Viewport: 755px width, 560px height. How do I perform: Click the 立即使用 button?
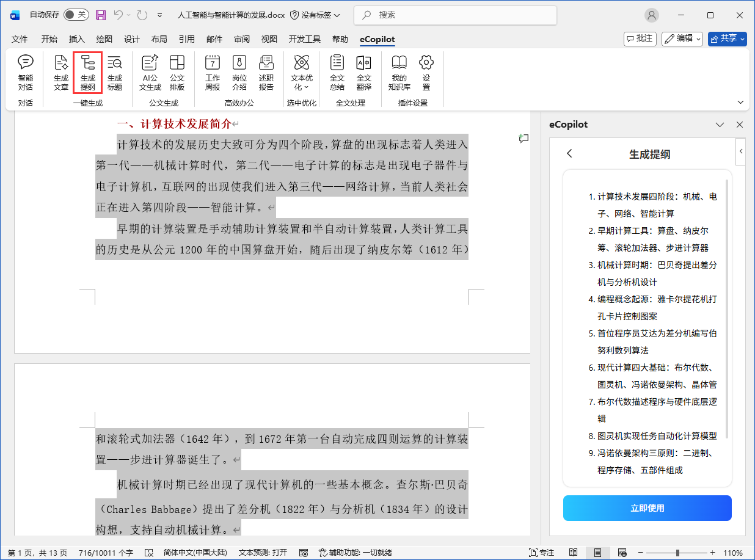(647, 508)
